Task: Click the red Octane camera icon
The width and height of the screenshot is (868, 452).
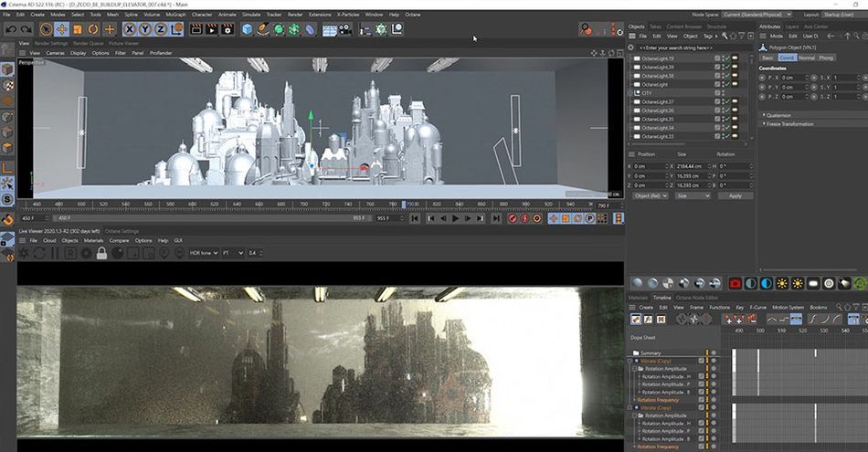Action: [735, 284]
